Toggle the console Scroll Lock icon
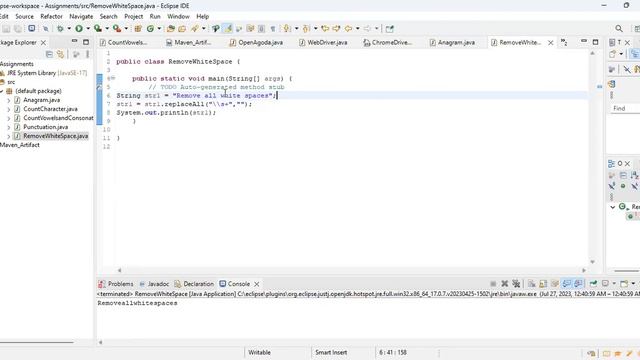Image resolution: width=640 pixels, height=360 pixels. 543,284
